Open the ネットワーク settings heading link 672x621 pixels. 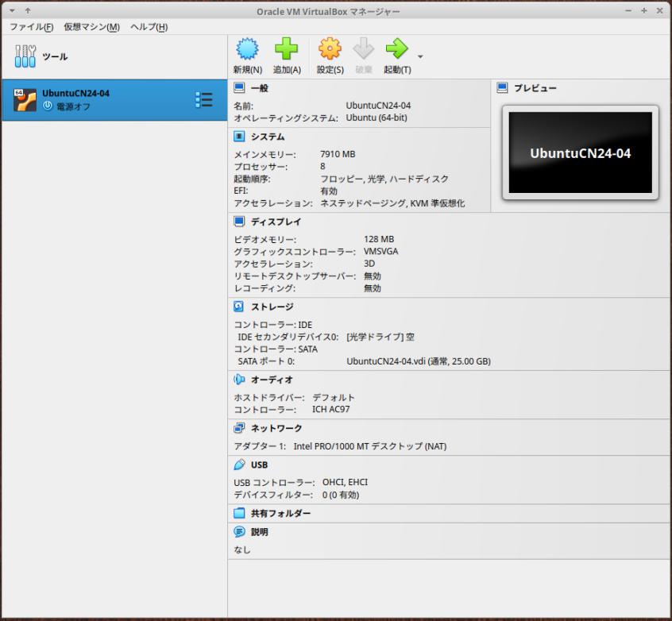coord(276,428)
